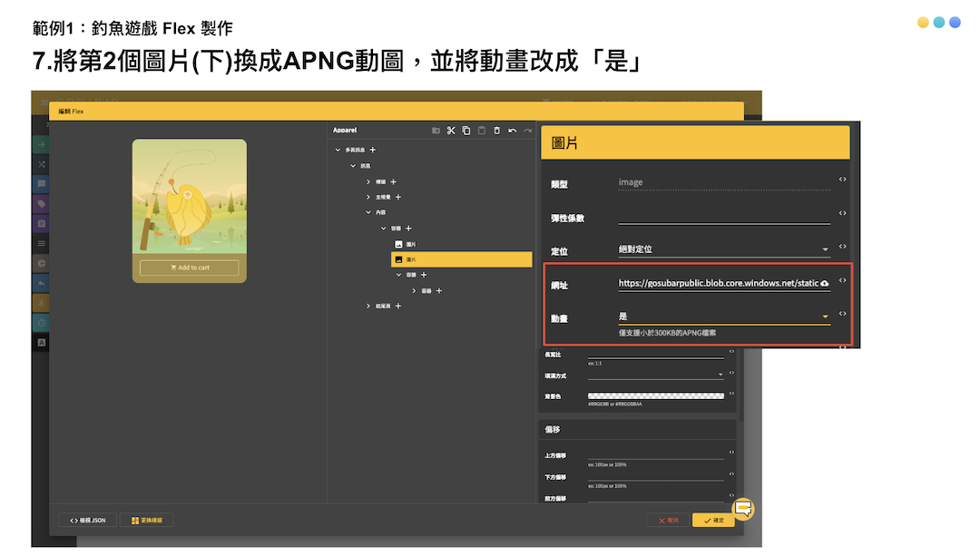This screenshot has height=556, width=980.
Task: Click the paste clipboard icon in the Apparel toolbar
Action: [x=481, y=131]
